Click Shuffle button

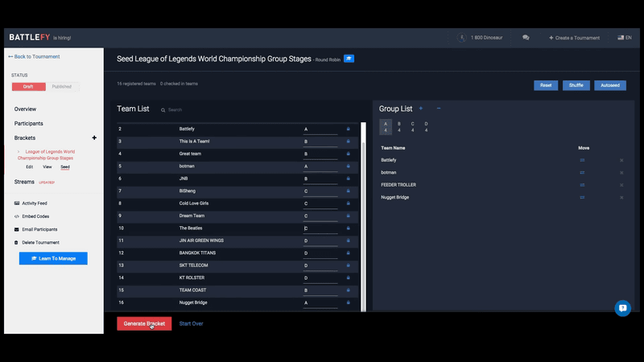point(576,85)
